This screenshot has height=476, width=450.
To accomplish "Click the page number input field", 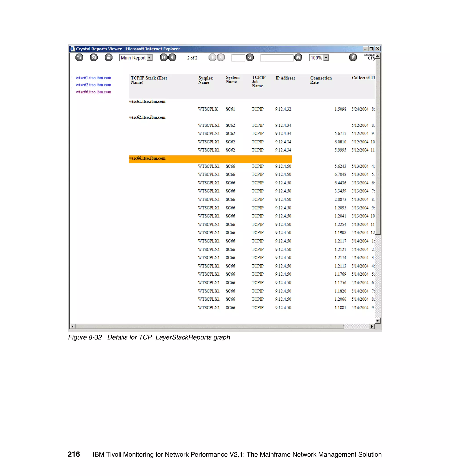I will (238, 58).
